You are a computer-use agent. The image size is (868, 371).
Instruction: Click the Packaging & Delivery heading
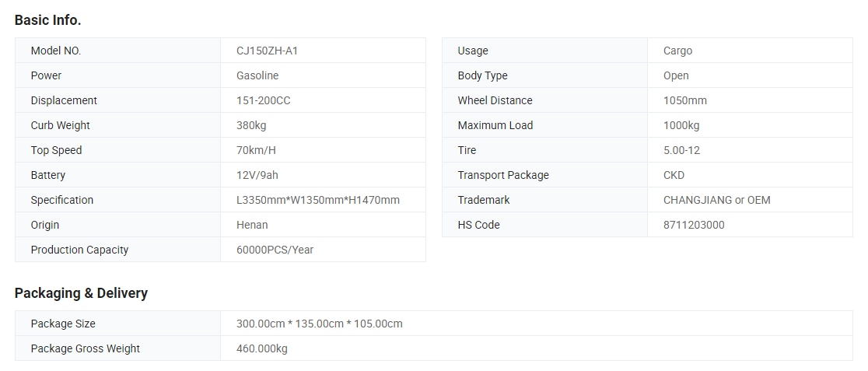81,293
